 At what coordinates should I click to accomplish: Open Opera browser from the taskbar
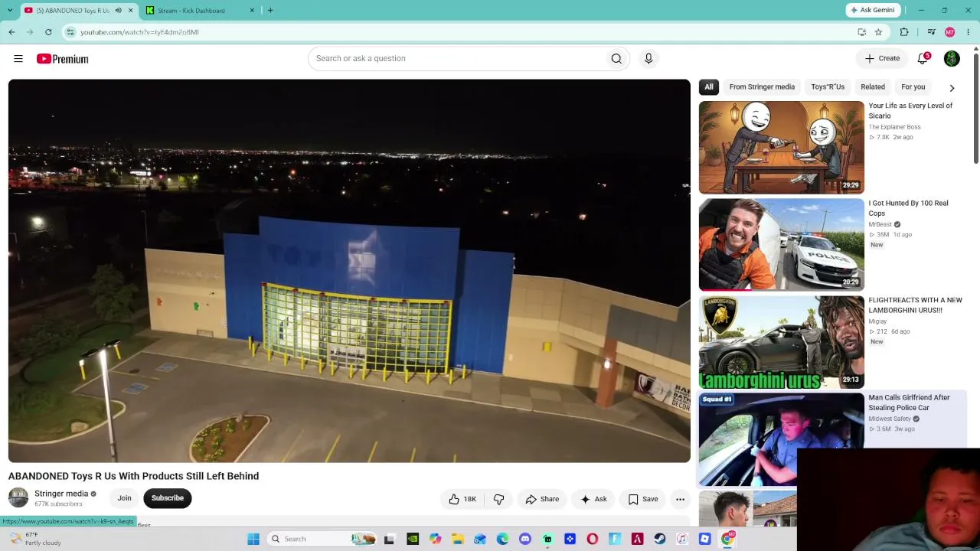tap(592, 539)
